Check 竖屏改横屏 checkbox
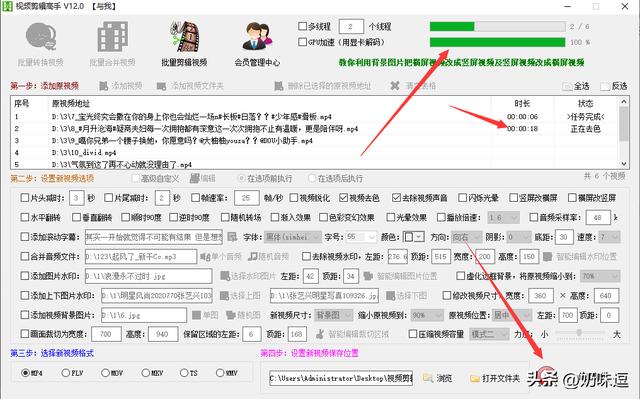Image resolution: width=640 pixels, height=399 pixels. [513, 198]
